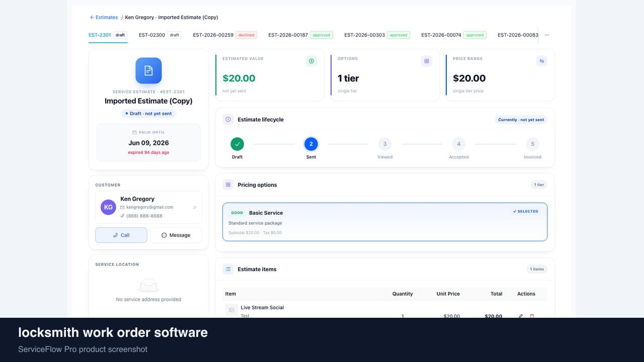This screenshot has width=644, height=362.
Task: Edit the Live Stream Social item with pencil icon
Action: [521, 316]
